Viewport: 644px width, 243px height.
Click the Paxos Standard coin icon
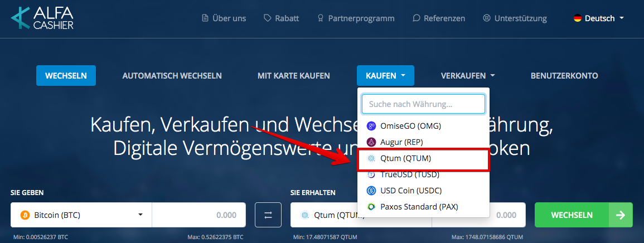tap(371, 207)
